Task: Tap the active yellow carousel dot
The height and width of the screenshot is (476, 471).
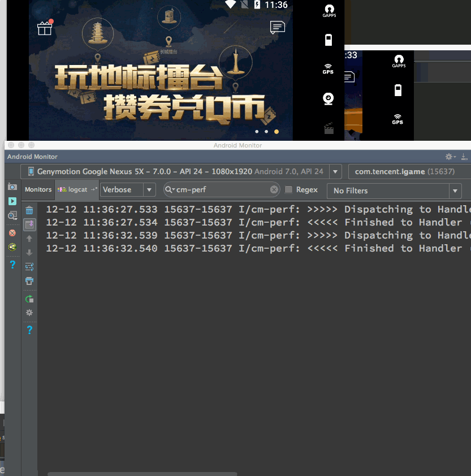Action: (276, 132)
